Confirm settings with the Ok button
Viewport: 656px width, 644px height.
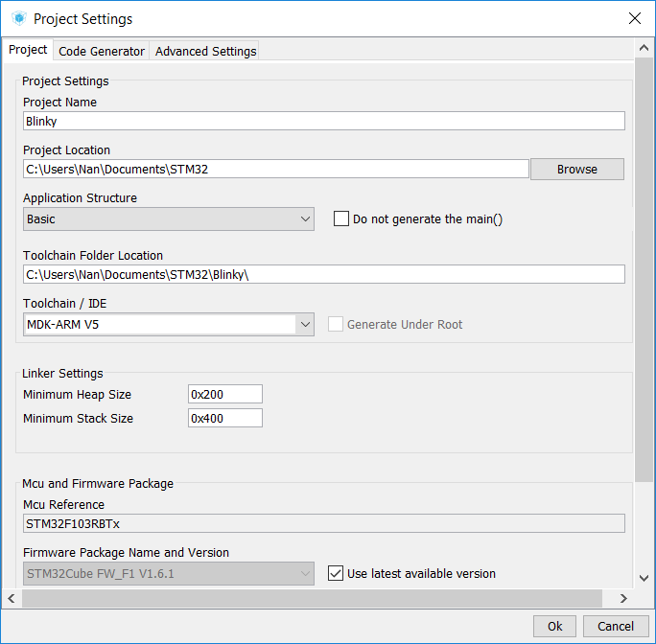(554, 626)
